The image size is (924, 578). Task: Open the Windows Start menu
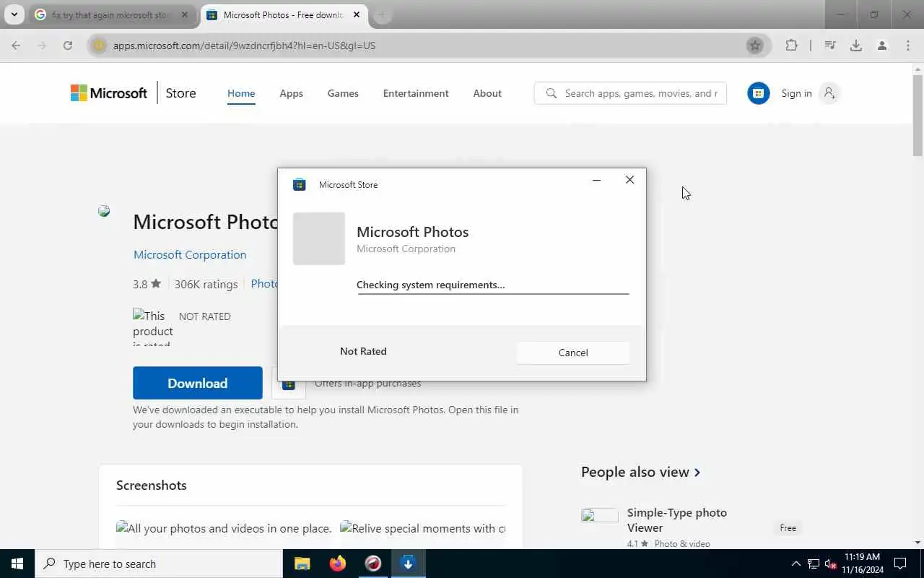coord(17,564)
